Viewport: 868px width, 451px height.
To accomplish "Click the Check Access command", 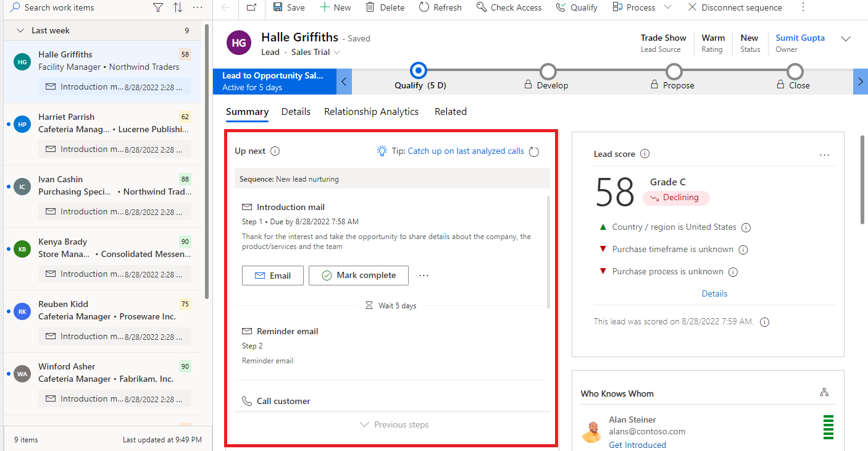I will tap(509, 7).
